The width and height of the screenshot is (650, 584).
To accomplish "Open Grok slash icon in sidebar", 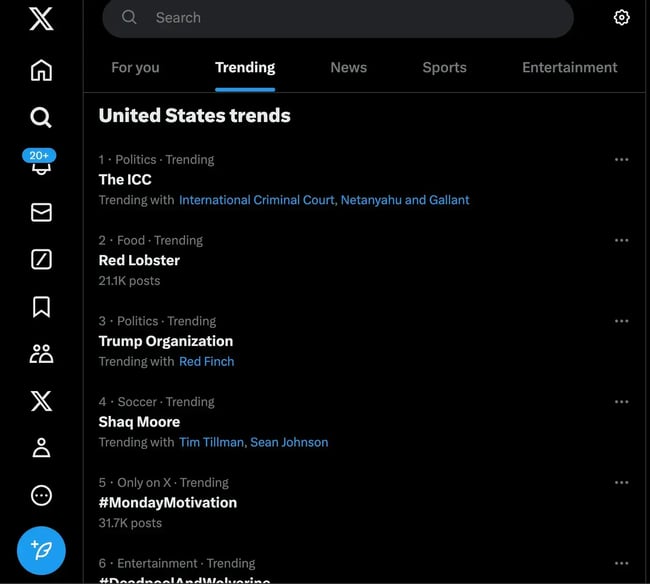I will (41, 260).
